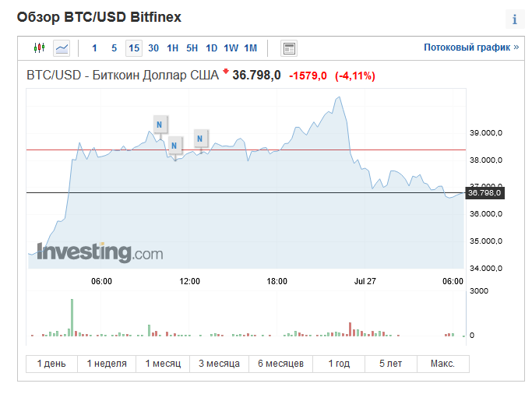Viewport: 532px width, 394px height.
Task: Open the first N news marker
Action: (x=160, y=125)
